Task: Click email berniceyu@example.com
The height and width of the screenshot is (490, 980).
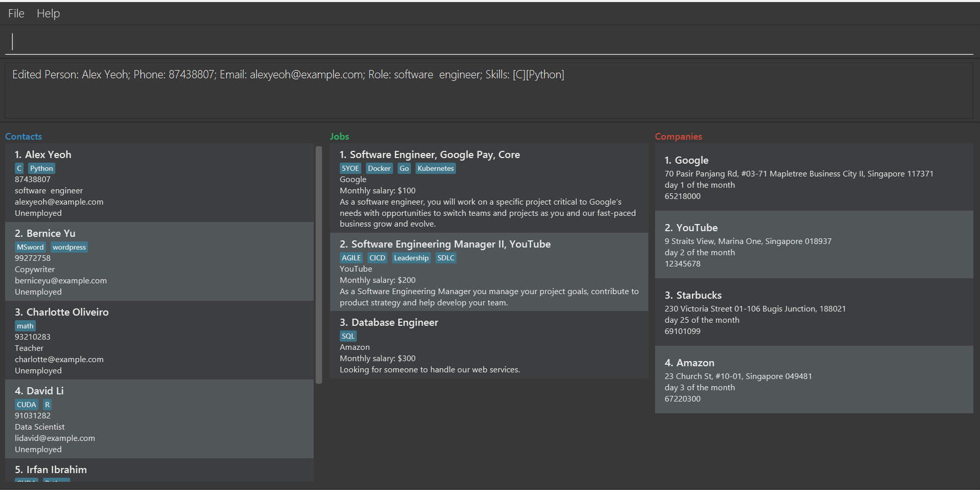Action: [61, 281]
